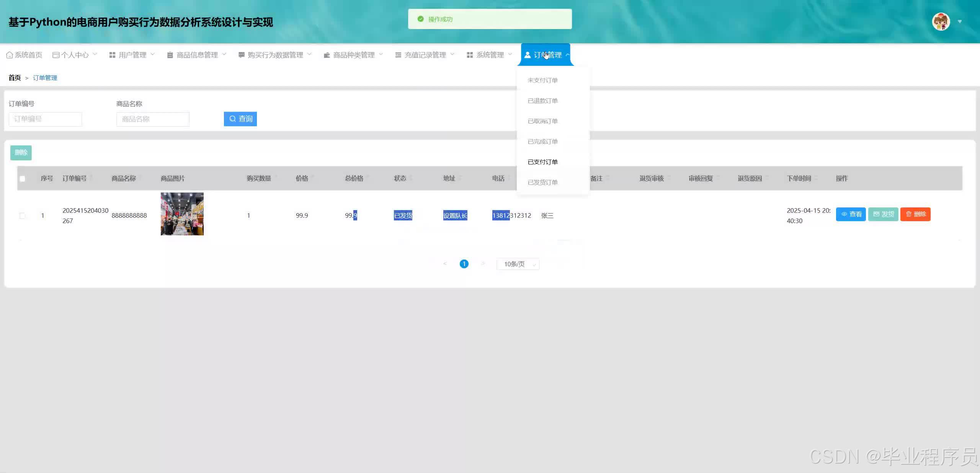
Task: Open 已退款订单 from the order menu
Action: pyautogui.click(x=542, y=101)
